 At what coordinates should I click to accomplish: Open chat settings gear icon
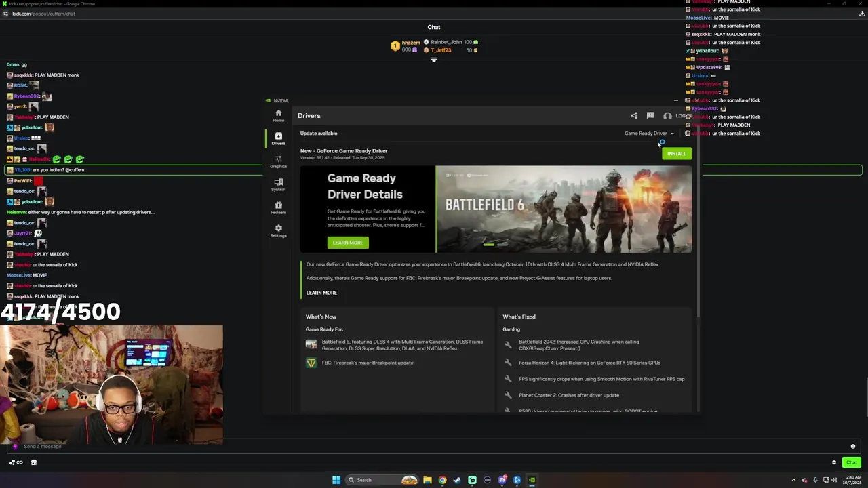pyautogui.click(x=834, y=462)
